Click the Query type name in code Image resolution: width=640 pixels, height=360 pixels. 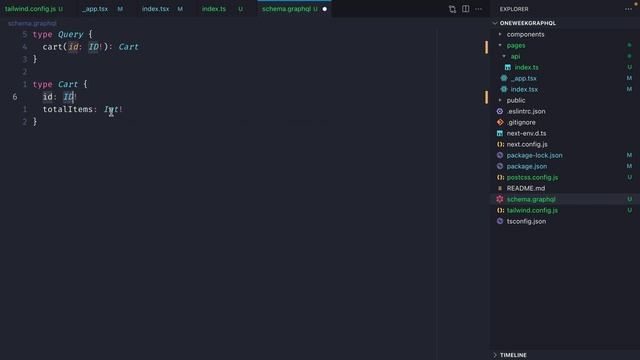tap(71, 34)
